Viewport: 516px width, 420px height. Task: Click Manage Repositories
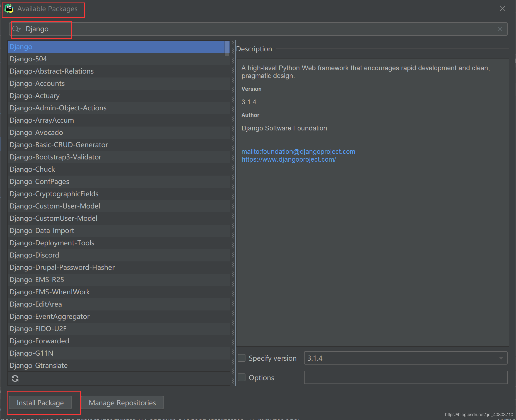(x=122, y=402)
